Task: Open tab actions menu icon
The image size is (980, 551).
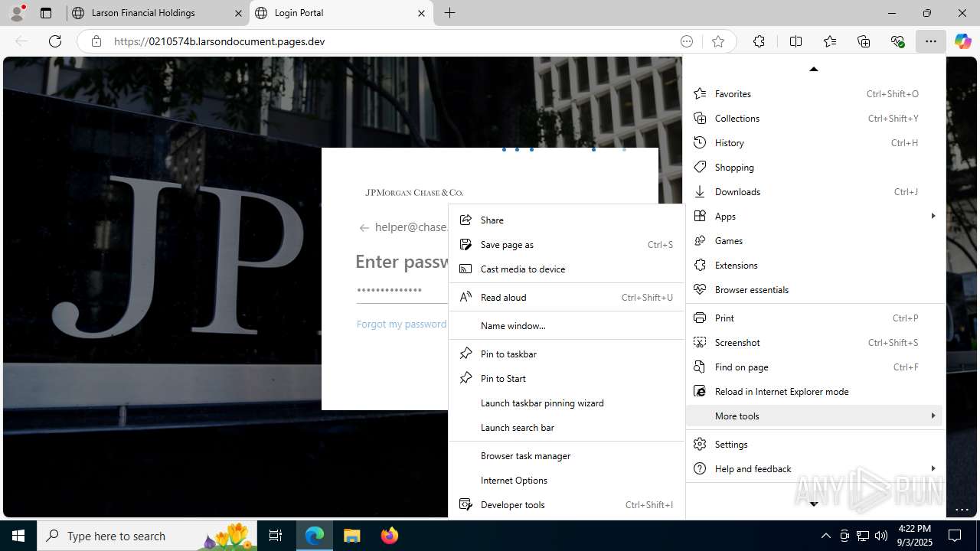Action: point(46,13)
